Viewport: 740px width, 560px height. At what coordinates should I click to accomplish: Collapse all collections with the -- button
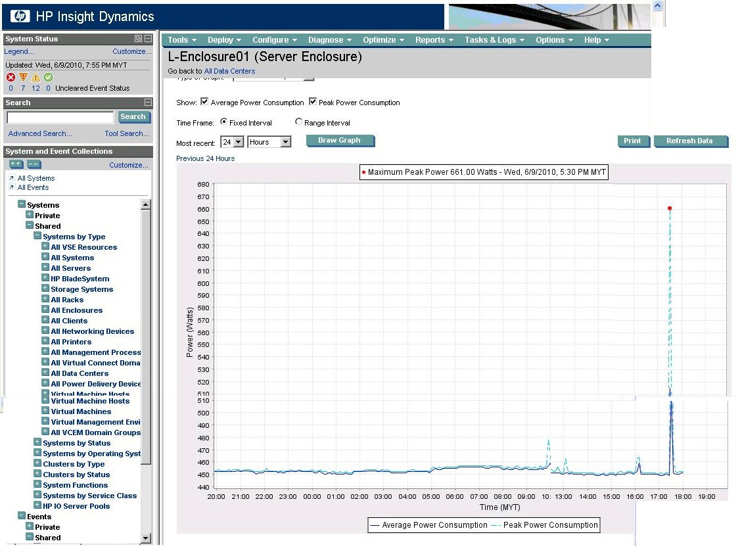34,164
